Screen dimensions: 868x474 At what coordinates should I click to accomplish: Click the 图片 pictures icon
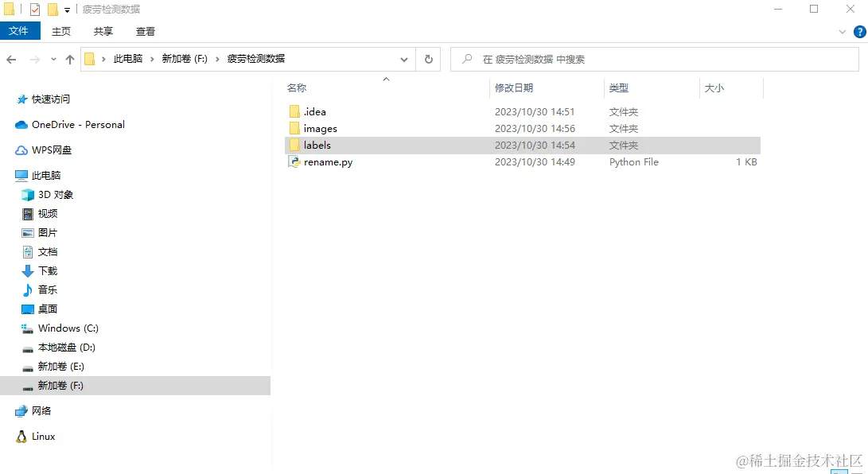coord(28,233)
